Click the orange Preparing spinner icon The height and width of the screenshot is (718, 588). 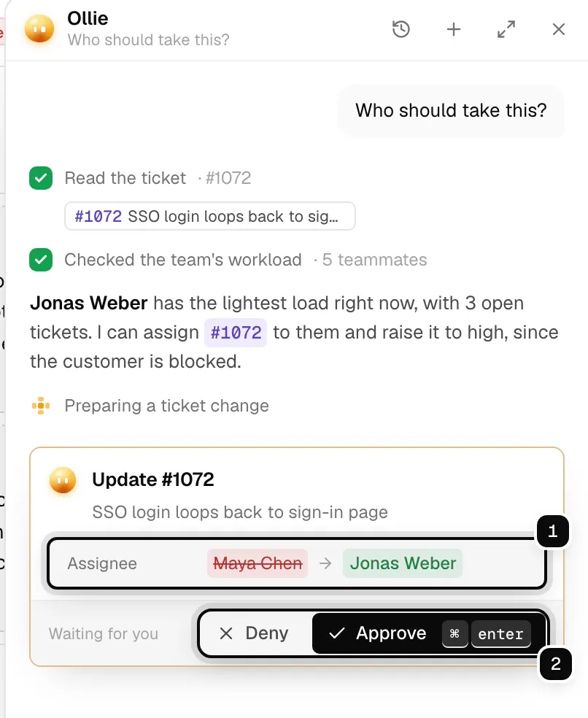pos(41,406)
